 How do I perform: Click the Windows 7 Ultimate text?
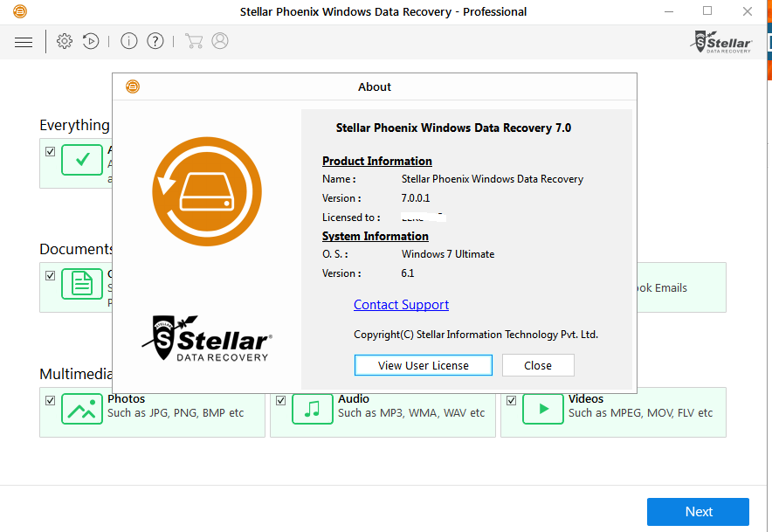[x=448, y=254]
